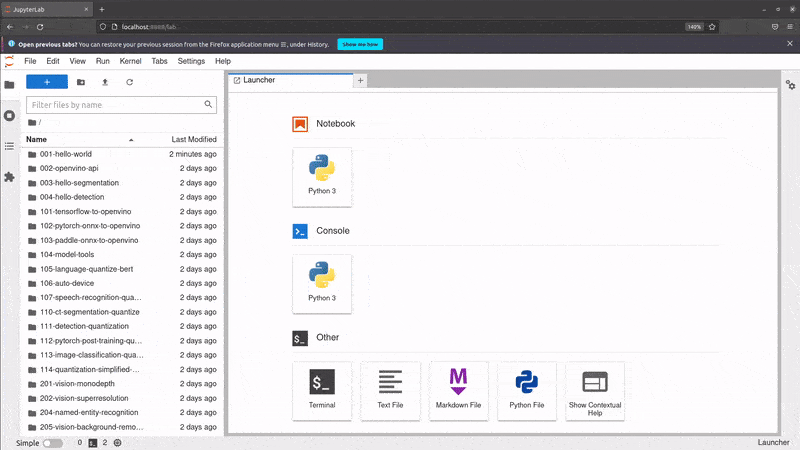
Task: Click the root folder breadcrumb icon
Action: point(32,122)
